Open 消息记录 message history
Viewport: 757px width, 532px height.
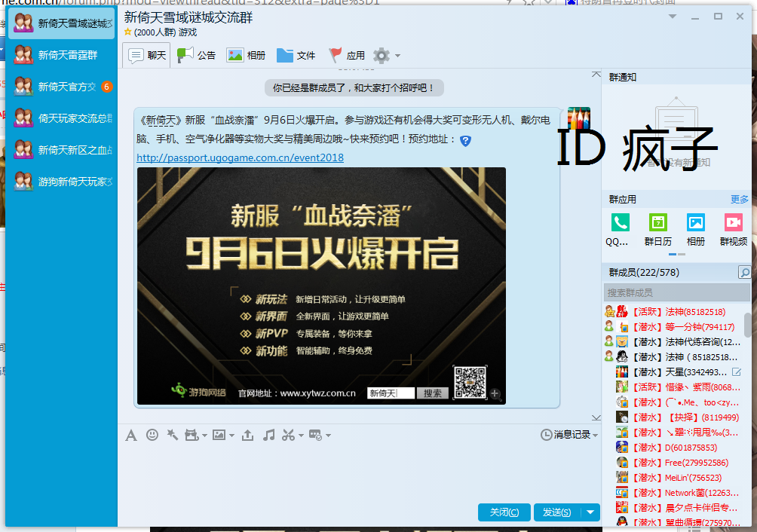click(x=569, y=435)
